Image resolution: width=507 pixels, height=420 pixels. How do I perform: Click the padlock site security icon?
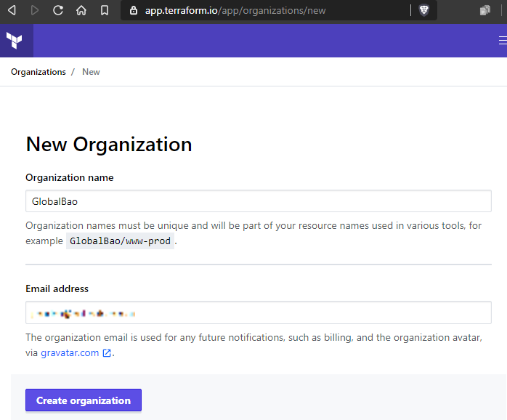tap(133, 11)
